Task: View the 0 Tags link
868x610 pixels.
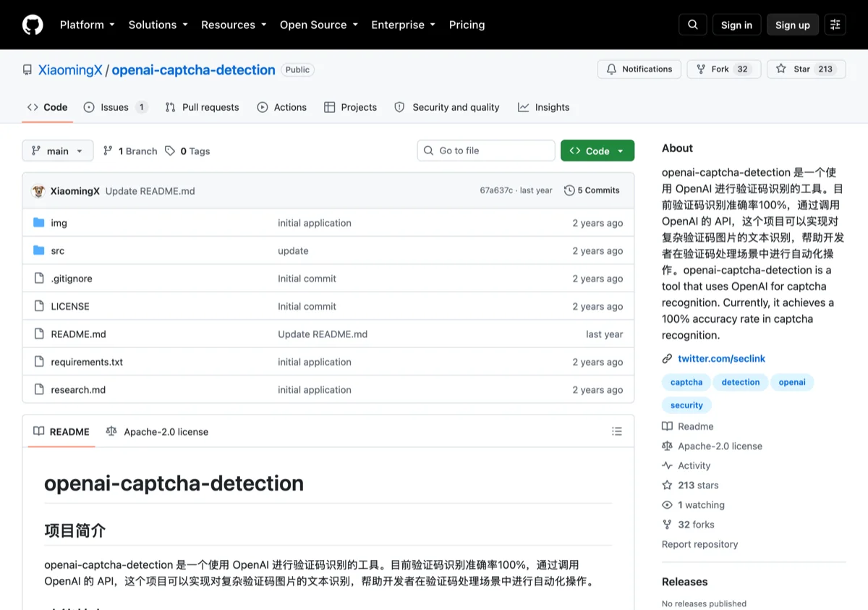Action: pos(187,151)
